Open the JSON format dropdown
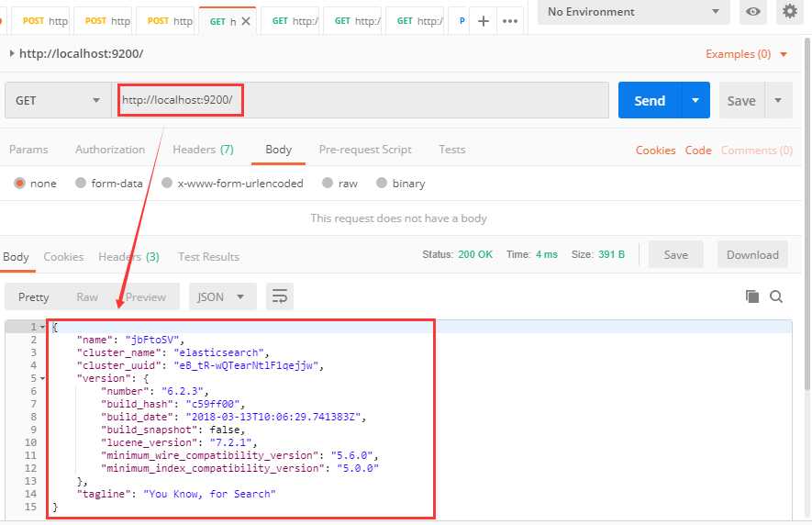The height and width of the screenshot is (525, 812). pyautogui.click(x=222, y=296)
